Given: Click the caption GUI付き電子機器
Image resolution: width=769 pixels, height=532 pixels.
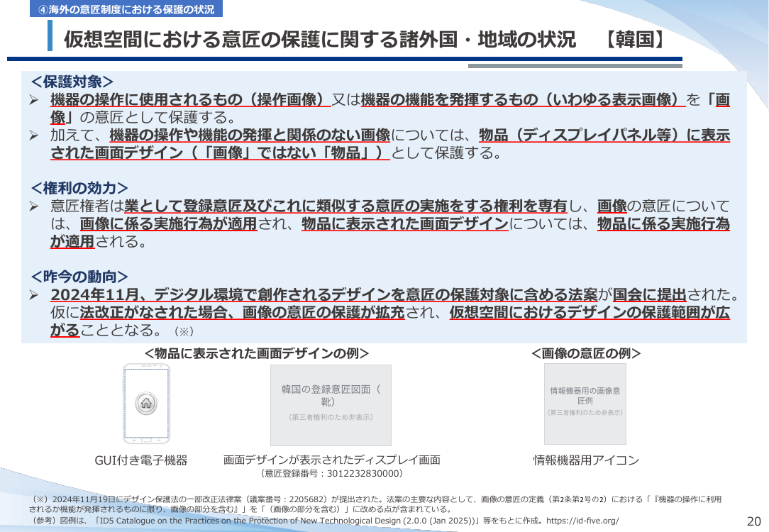Looking at the screenshot, I should pos(141,460).
